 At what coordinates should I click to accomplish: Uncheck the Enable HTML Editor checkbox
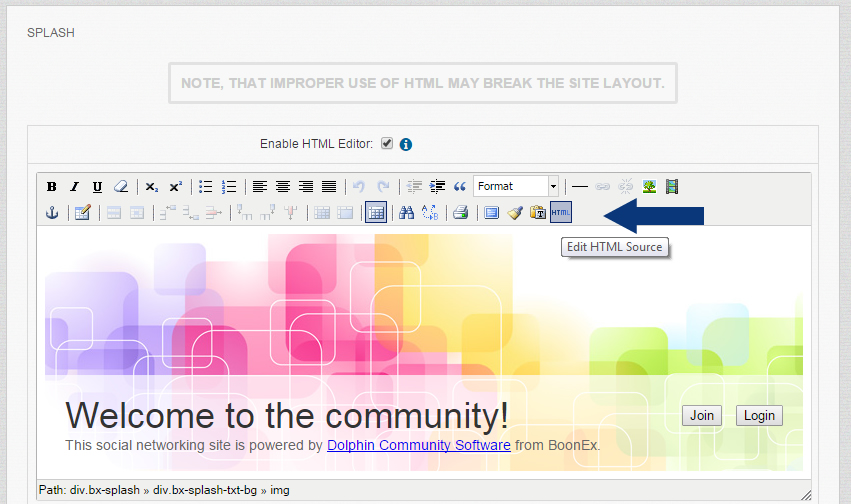point(387,143)
